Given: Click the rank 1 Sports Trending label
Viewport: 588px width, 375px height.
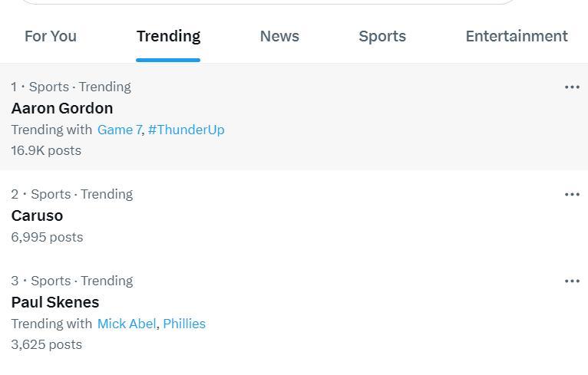Looking at the screenshot, I should click(x=71, y=87).
